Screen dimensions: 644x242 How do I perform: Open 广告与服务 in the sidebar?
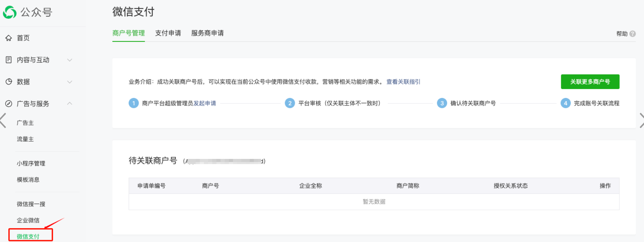33,104
